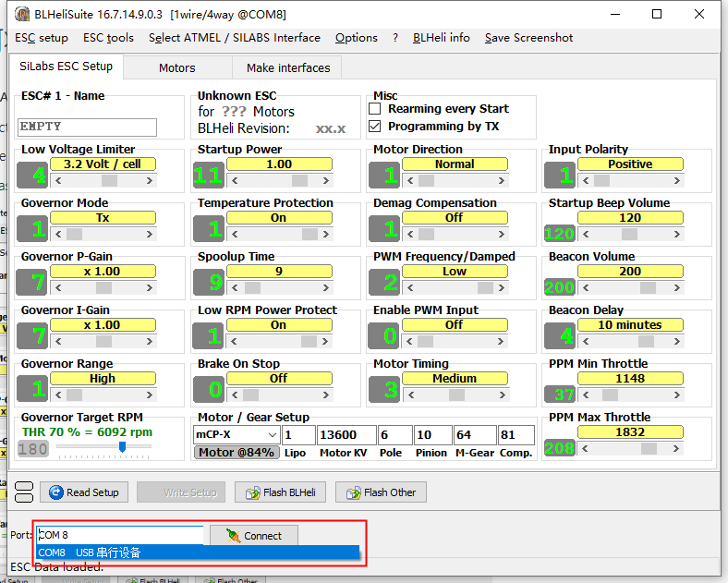Decrease Startup Power with left arrow
728x583 pixels.
pyautogui.click(x=235, y=180)
